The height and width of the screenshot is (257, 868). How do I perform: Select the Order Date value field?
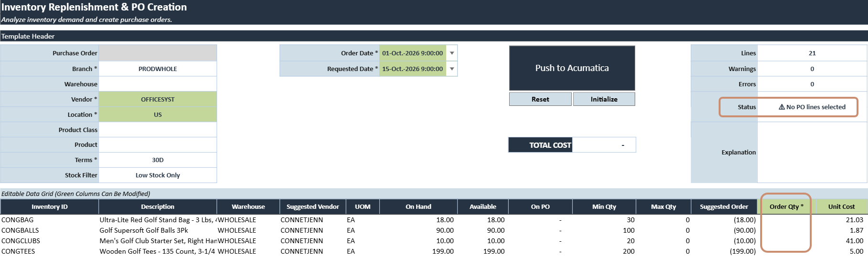click(x=413, y=53)
